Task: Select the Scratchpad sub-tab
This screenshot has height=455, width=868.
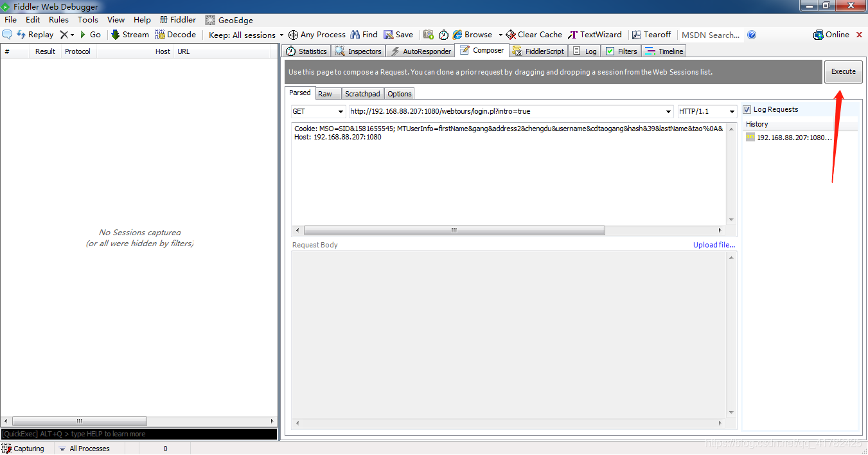Action: coord(362,94)
